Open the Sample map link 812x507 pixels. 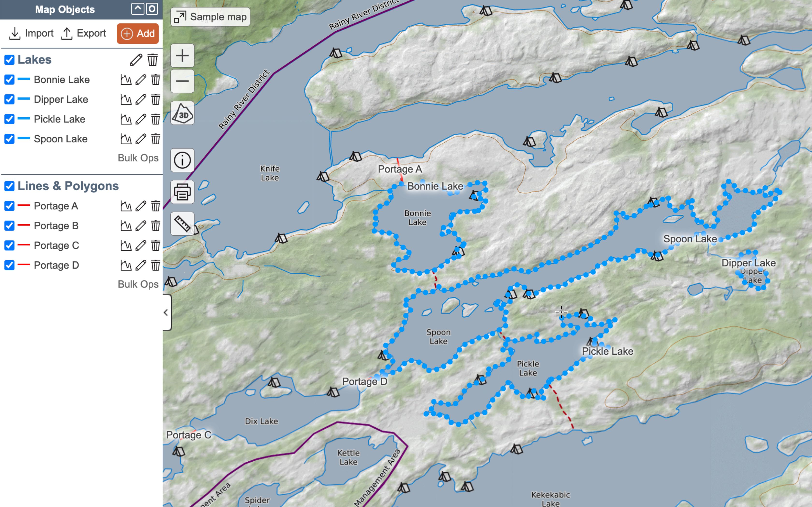point(210,17)
